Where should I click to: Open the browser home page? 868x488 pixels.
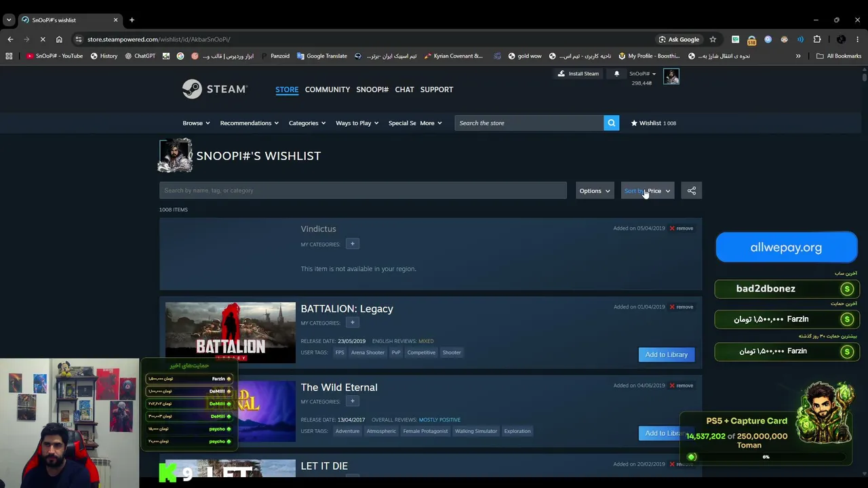coord(59,39)
